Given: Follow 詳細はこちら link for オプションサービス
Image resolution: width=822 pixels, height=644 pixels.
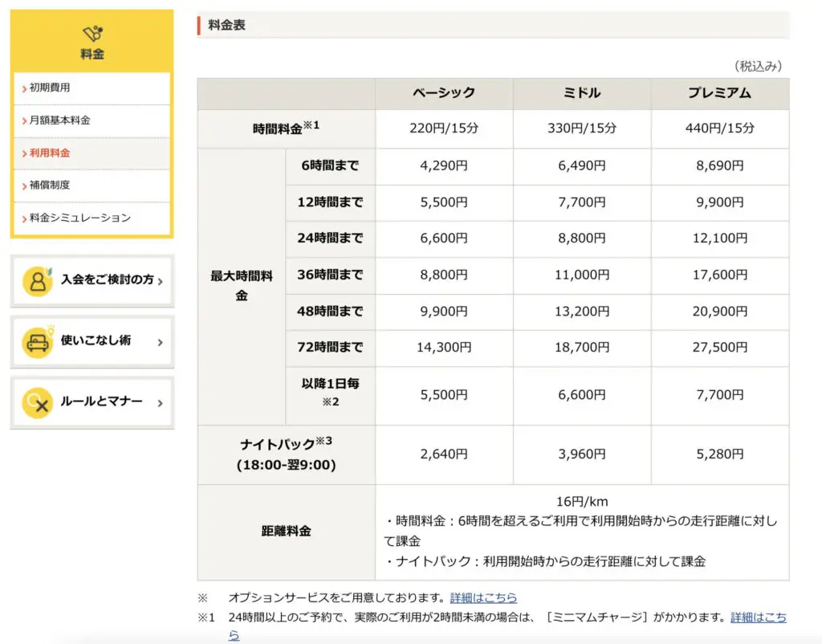Looking at the screenshot, I should tap(483, 597).
